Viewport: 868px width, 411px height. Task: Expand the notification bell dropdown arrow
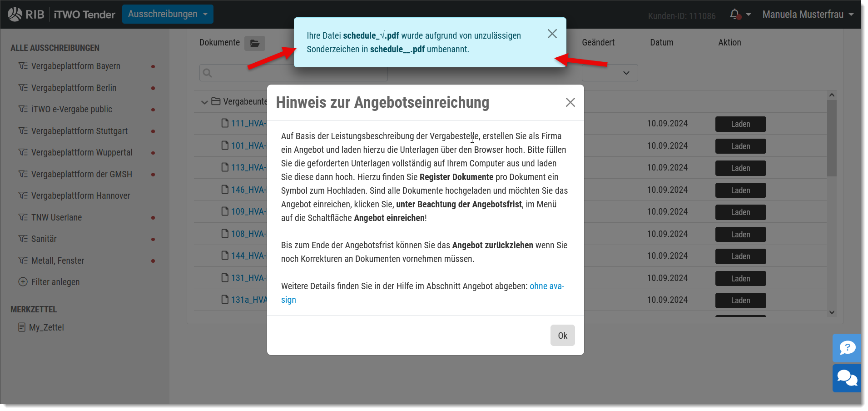point(748,15)
